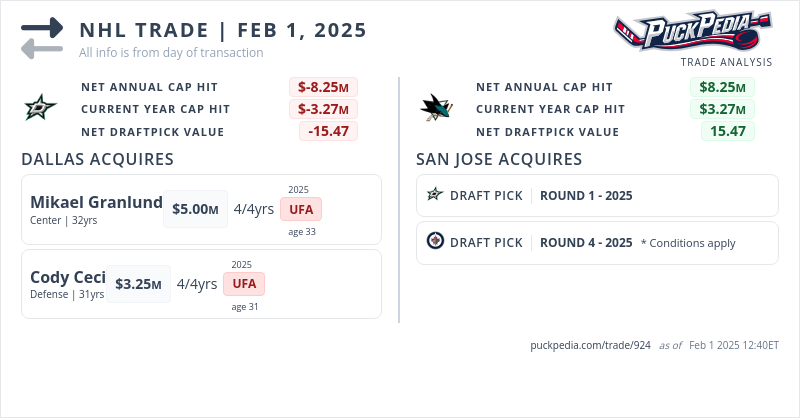The image size is (800, 418).
Task: Click the PuckPedia logo
Action: tap(692, 31)
